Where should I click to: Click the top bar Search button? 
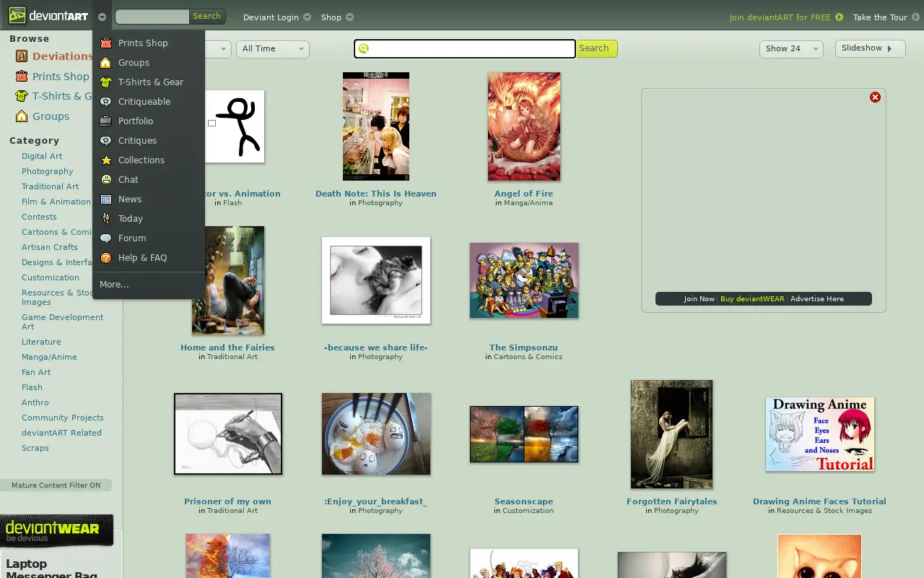tap(207, 16)
